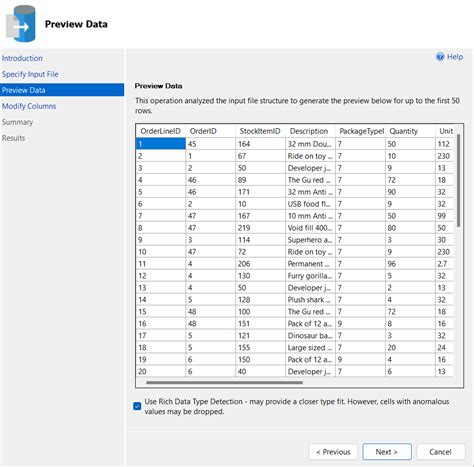
Task: Click the '10 mm Anti ...' description cell
Action: pos(310,216)
